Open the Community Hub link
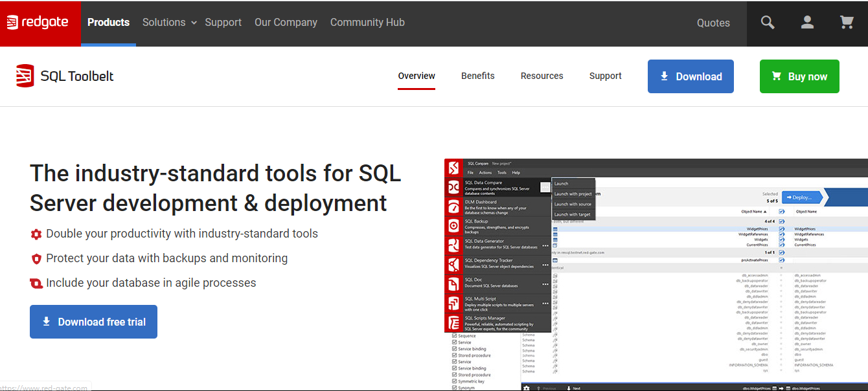This screenshot has width=868, height=391. pyautogui.click(x=367, y=23)
